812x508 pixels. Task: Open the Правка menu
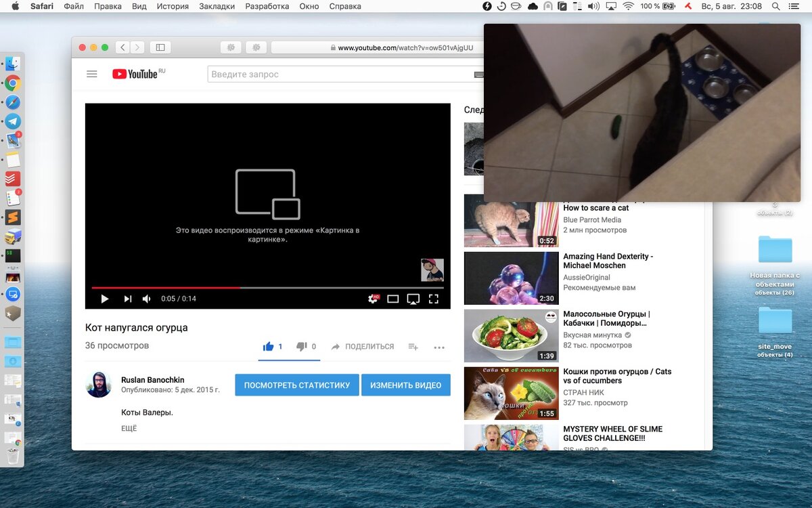click(x=108, y=6)
